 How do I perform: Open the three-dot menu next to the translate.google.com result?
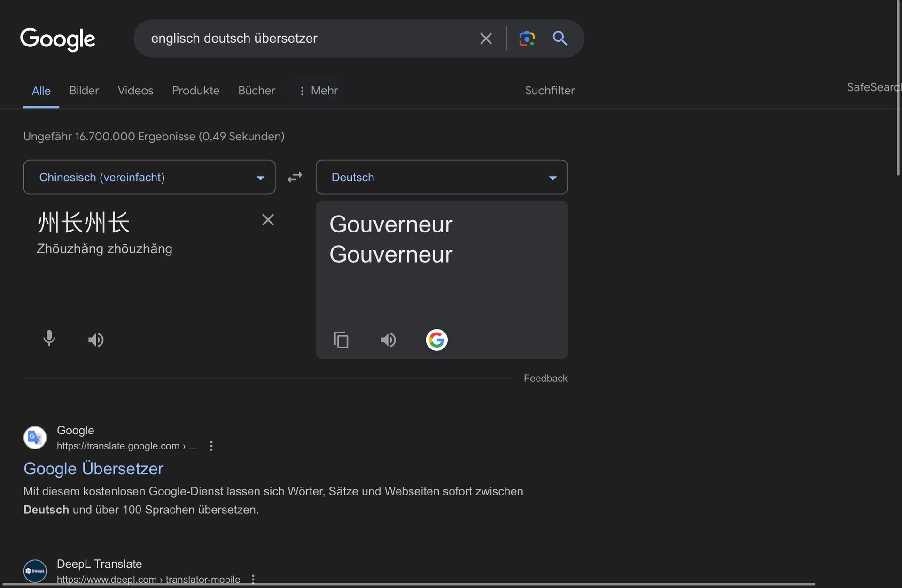tap(211, 446)
